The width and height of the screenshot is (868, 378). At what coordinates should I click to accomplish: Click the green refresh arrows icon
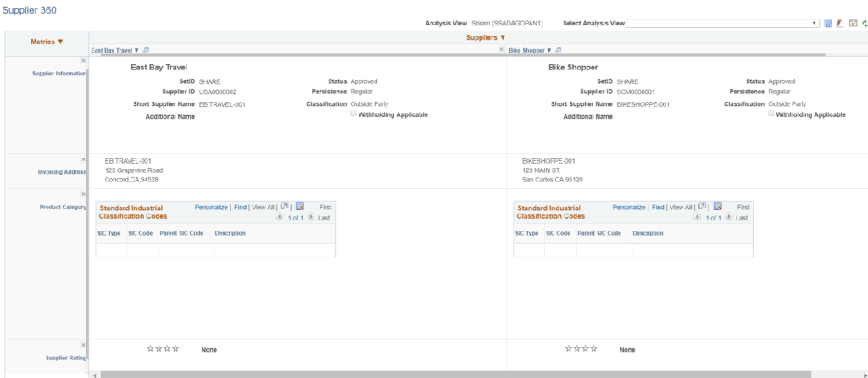click(x=865, y=23)
